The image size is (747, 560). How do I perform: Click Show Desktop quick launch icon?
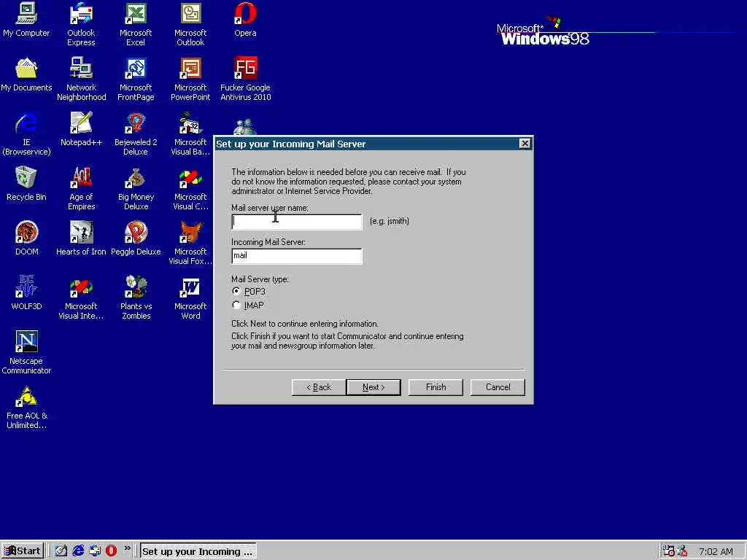click(x=61, y=551)
